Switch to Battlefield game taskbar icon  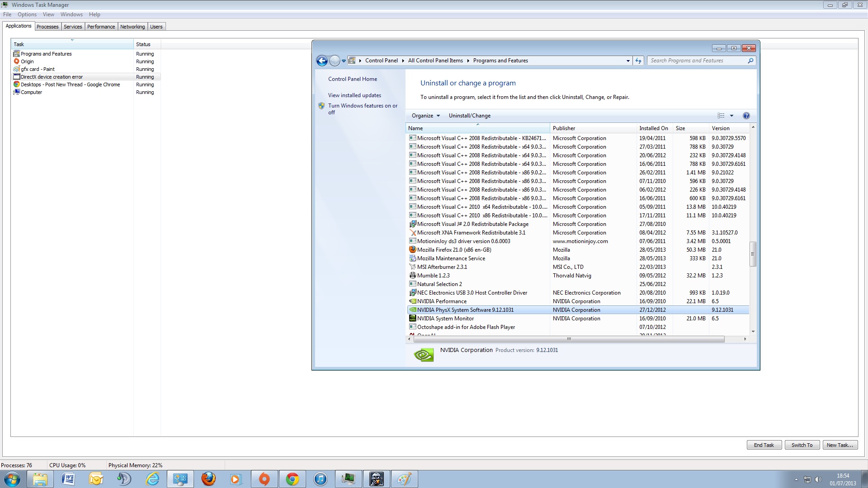(377, 479)
